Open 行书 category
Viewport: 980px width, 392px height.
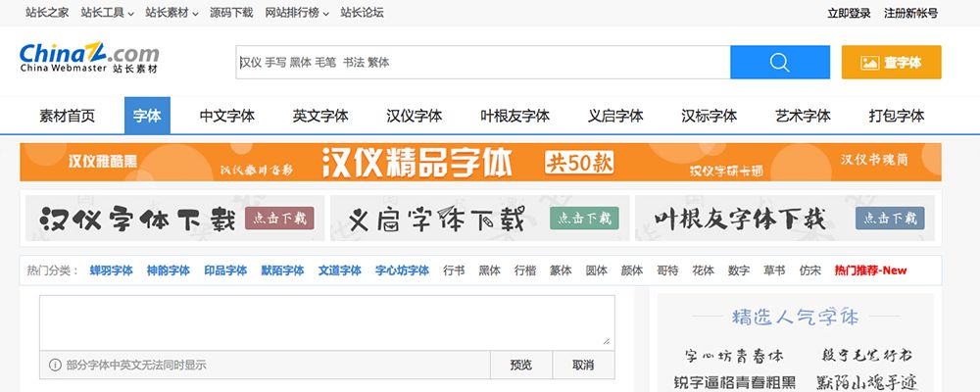coord(454,270)
